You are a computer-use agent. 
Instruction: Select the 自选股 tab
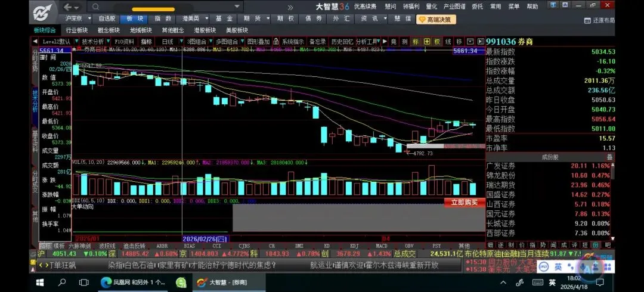click(x=107, y=19)
